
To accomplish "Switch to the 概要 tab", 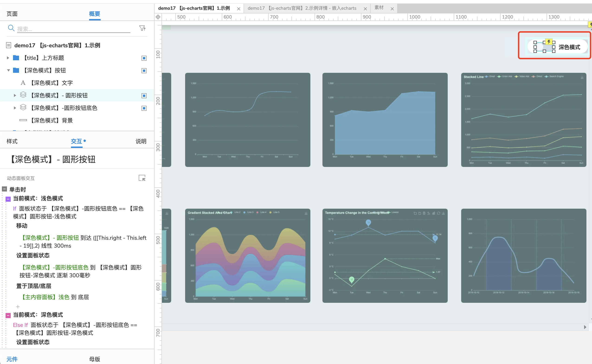I will click(95, 14).
